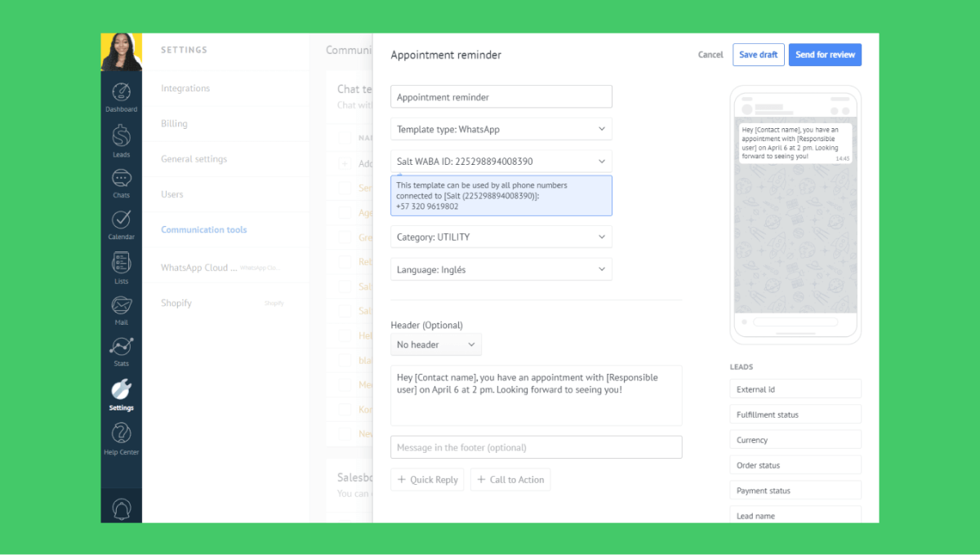Open the Stats sidebar icon
This screenshot has height=555, width=980.
121,352
